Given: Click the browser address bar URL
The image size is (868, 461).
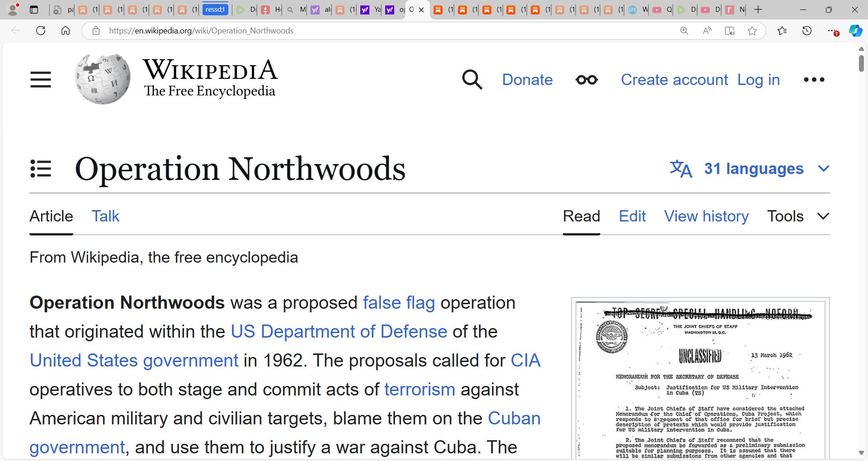Looking at the screenshot, I should point(201,31).
